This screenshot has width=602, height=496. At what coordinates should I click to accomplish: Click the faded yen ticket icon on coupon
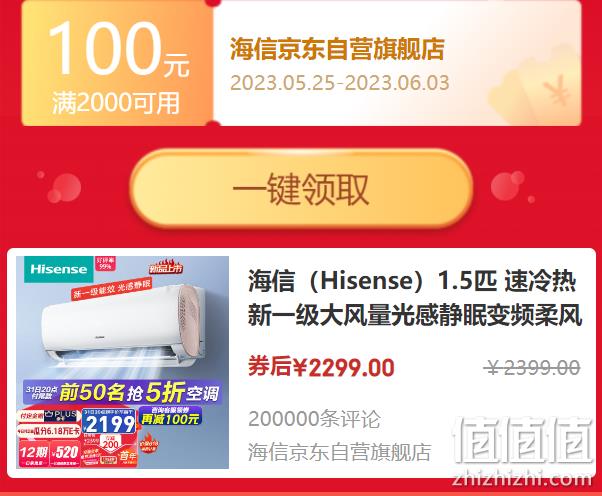point(536,91)
